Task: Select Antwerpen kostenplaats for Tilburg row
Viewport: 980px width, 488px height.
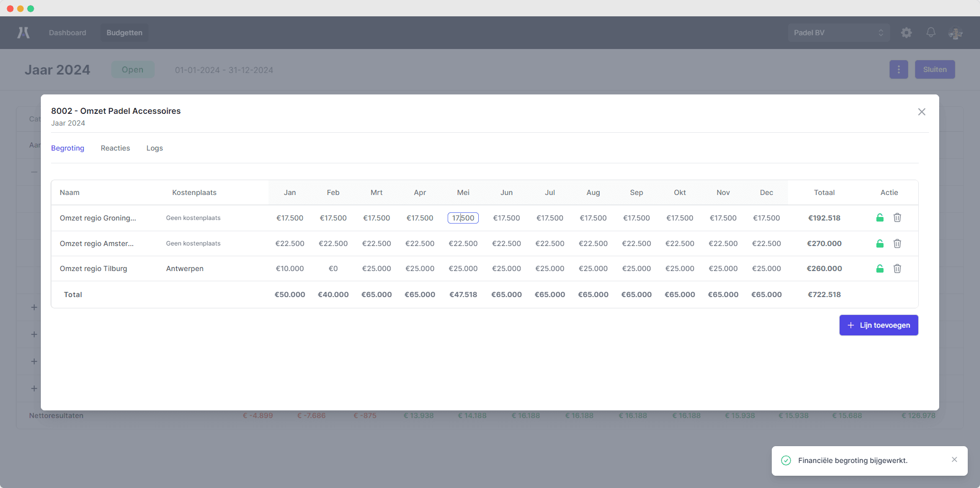Action: click(x=185, y=269)
